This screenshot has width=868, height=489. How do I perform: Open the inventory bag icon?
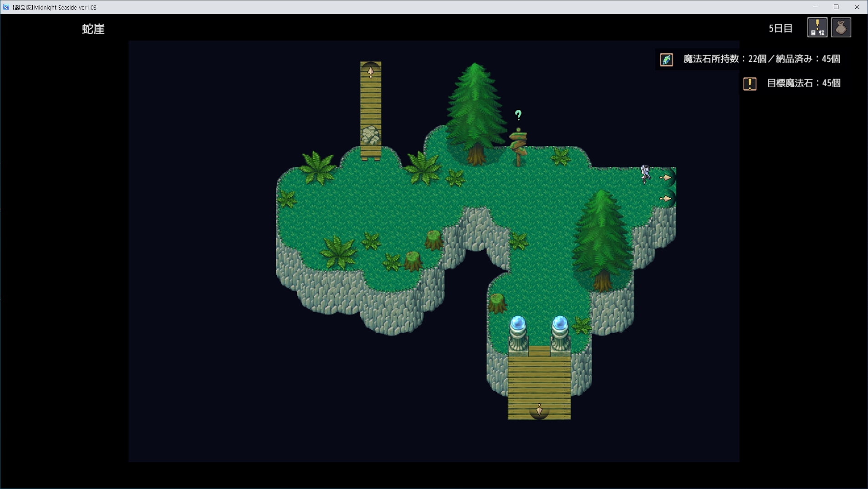coord(841,28)
